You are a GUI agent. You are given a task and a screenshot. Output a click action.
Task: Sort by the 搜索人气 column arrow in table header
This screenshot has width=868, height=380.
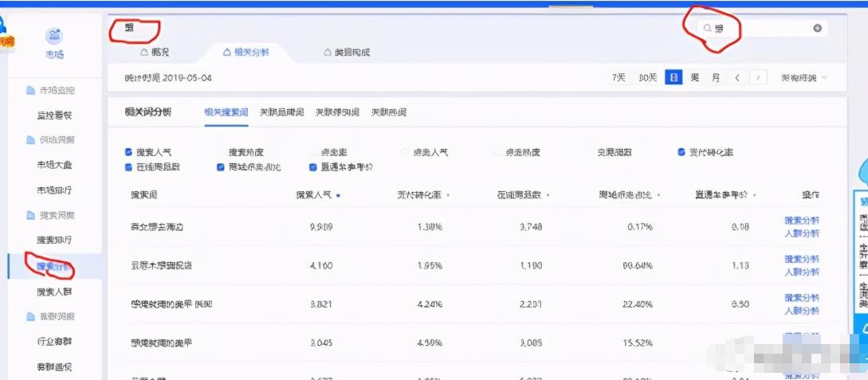338,195
